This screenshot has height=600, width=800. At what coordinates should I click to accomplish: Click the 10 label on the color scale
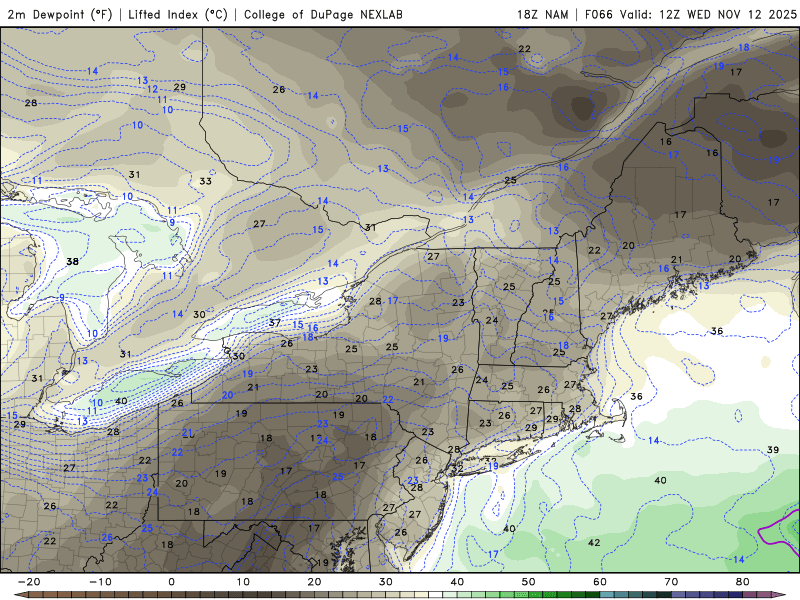pyautogui.click(x=243, y=582)
